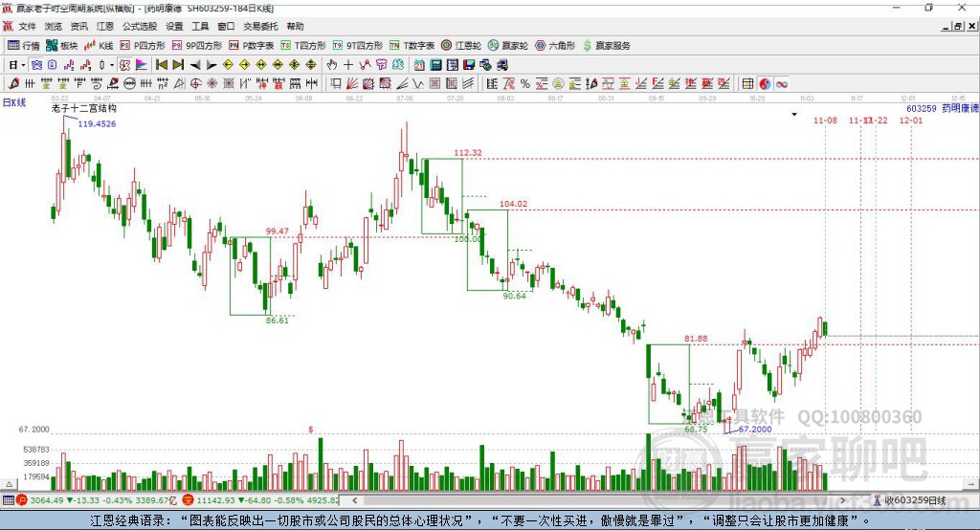Click the 112.32 price level label
The height and width of the screenshot is (530, 980).
(x=467, y=152)
